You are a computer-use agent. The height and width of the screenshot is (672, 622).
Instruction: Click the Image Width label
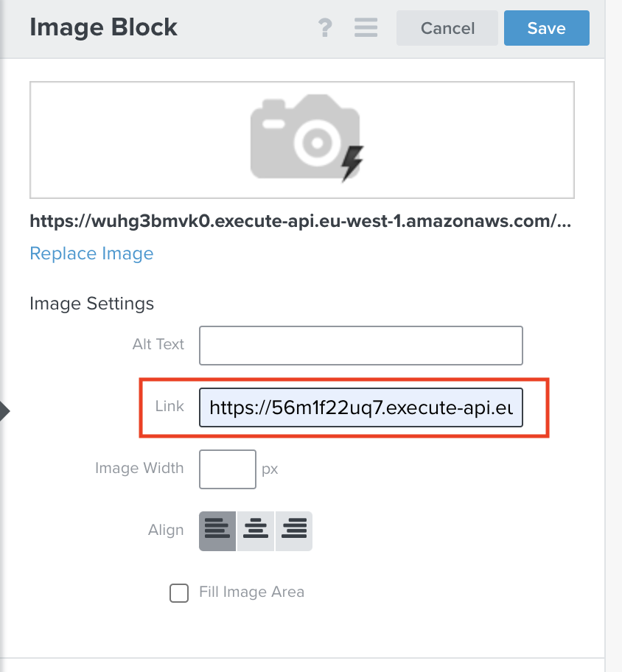[139, 469]
